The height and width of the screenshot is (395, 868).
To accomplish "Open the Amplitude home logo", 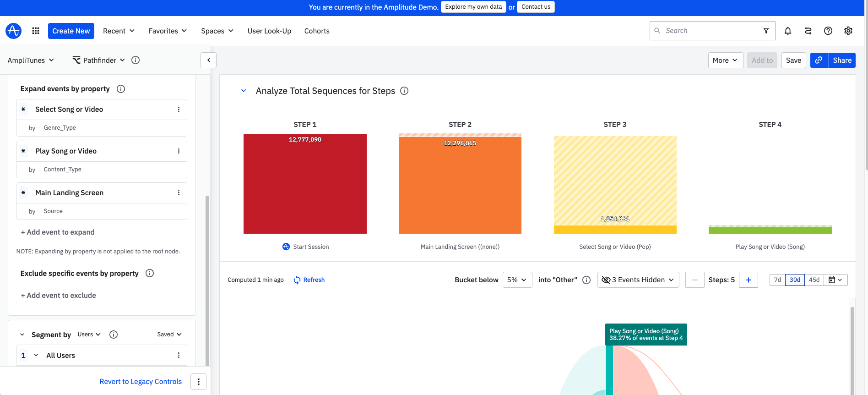I will coord(13,31).
